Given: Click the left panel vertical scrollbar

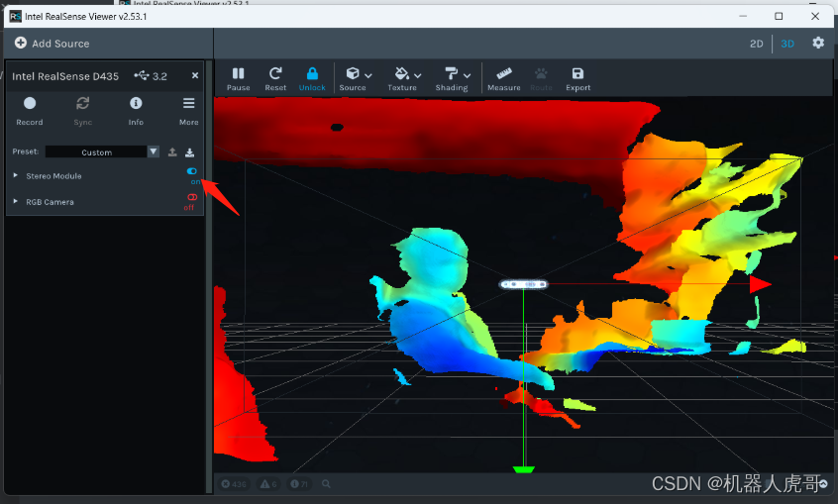Looking at the screenshot, I should [x=209, y=276].
